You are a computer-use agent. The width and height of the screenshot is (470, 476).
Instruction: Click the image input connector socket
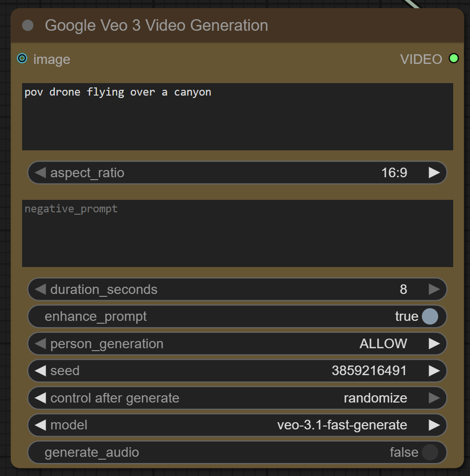pyautogui.click(x=22, y=58)
